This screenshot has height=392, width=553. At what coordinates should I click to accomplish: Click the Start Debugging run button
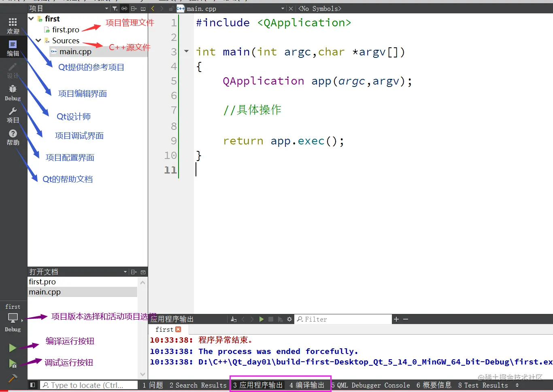pyautogui.click(x=13, y=364)
